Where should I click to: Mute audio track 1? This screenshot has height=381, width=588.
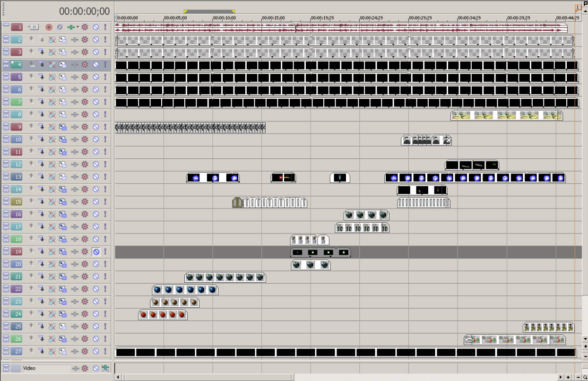tap(95, 27)
